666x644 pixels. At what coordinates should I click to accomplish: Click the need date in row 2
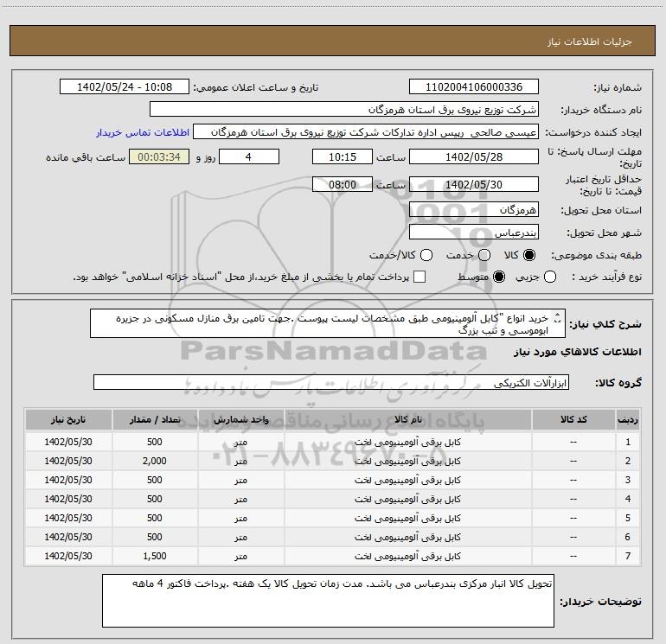68,461
